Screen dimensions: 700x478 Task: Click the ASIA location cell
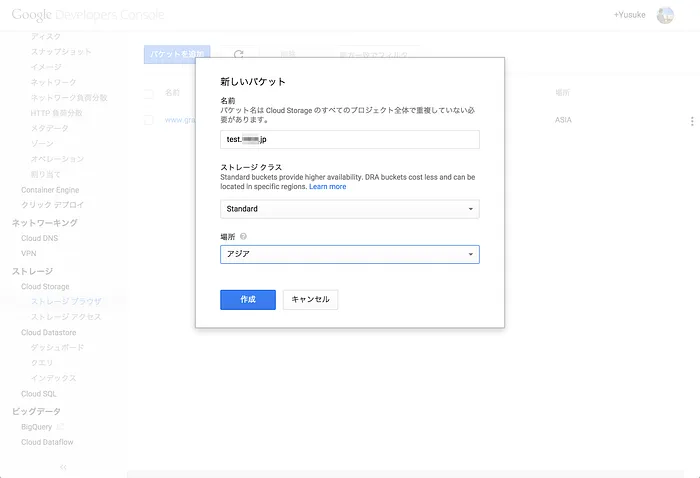(x=563, y=120)
